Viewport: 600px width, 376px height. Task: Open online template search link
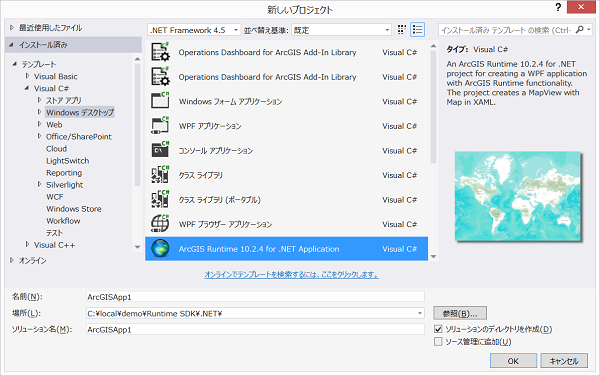[292, 275]
